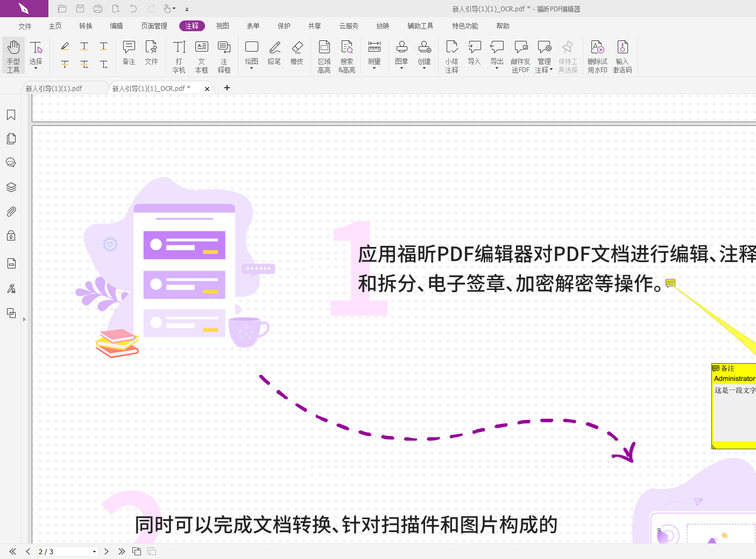Open the Stamp tool (图章)

coord(402,52)
